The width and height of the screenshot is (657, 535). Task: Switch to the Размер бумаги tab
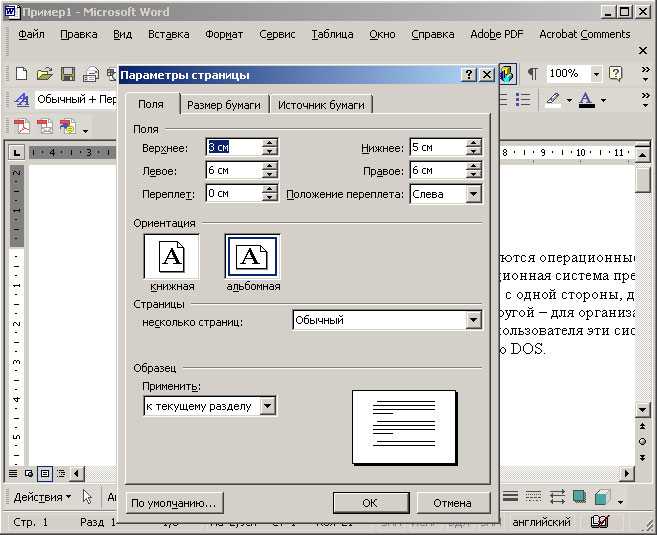pyautogui.click(x=224, y=105)
